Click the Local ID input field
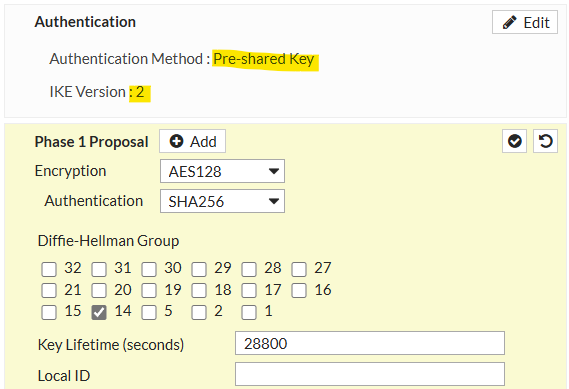Image resolution: width=569 pixels, height=389 pixels. [370, 374]
